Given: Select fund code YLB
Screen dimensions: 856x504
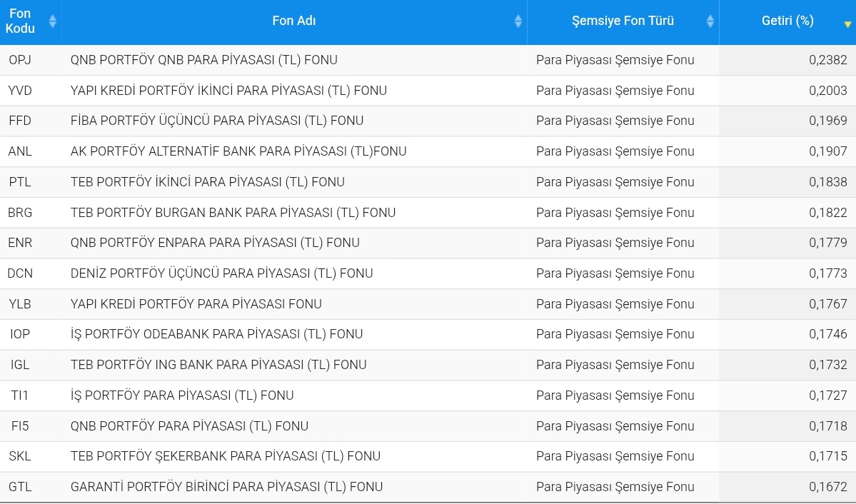Looking at the screenshot, I should pyautogui.click(x=20, y=303).
